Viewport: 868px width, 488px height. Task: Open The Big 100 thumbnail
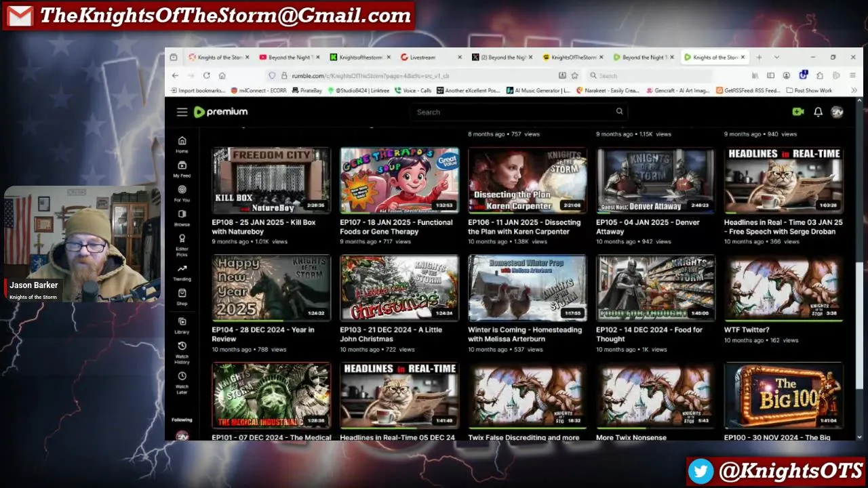tap(784, 396)
